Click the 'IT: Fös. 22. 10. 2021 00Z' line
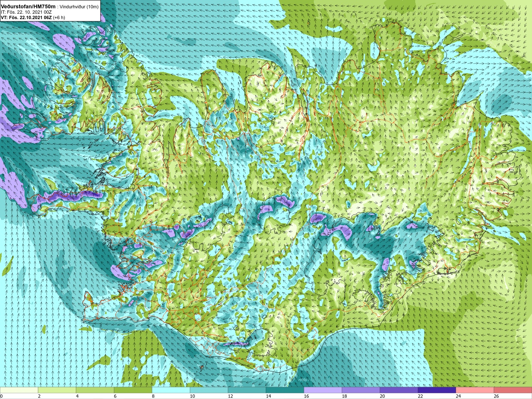 (x=26, y=12)
